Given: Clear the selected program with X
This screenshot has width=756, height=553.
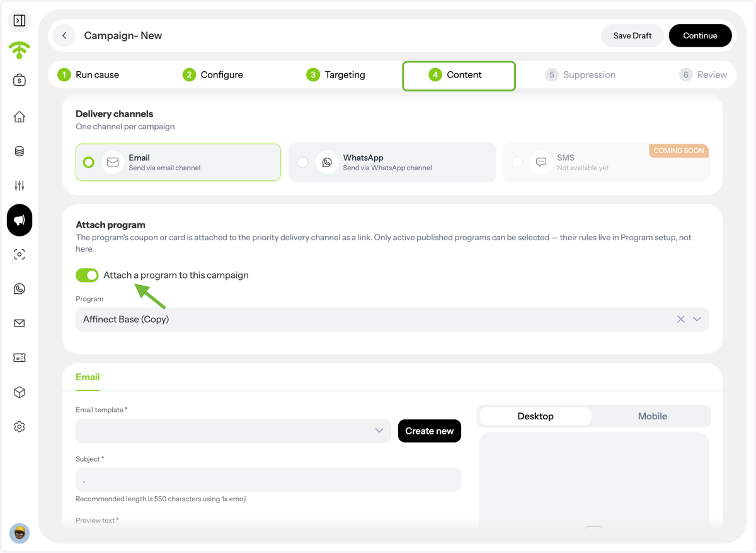Looking at the screenshot, I should click(x=681, y=319).
